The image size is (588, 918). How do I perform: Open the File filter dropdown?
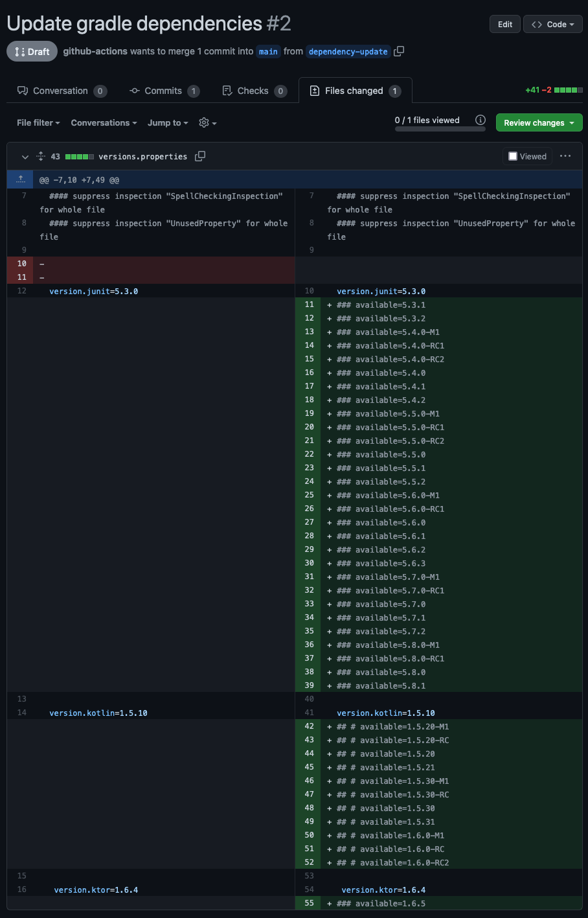tap(38, 122)
